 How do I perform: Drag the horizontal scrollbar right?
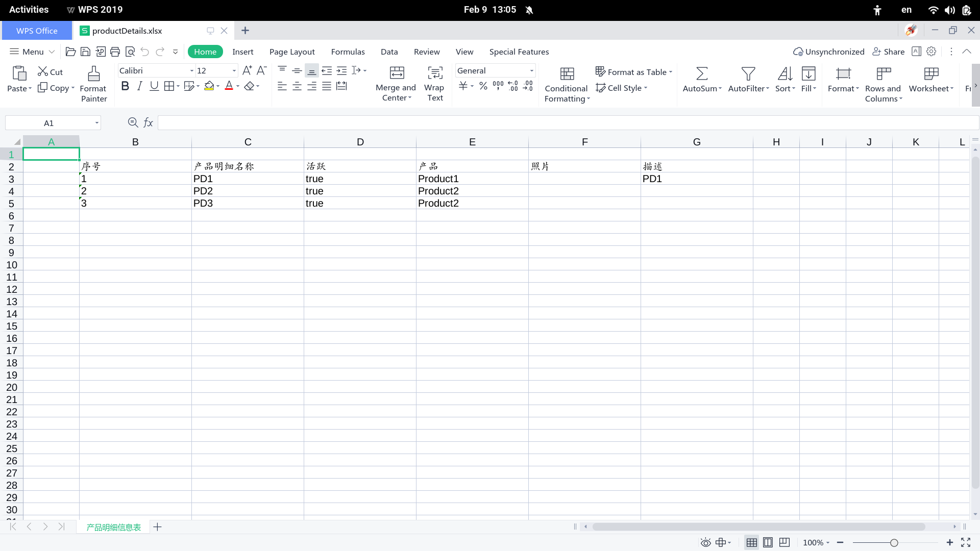click(955, 526)
